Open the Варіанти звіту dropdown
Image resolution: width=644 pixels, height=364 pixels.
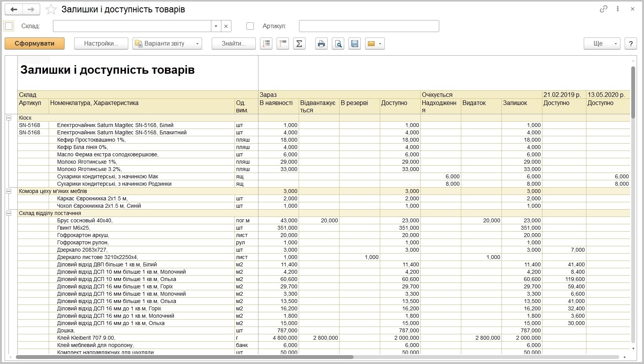tap(167, 44)
